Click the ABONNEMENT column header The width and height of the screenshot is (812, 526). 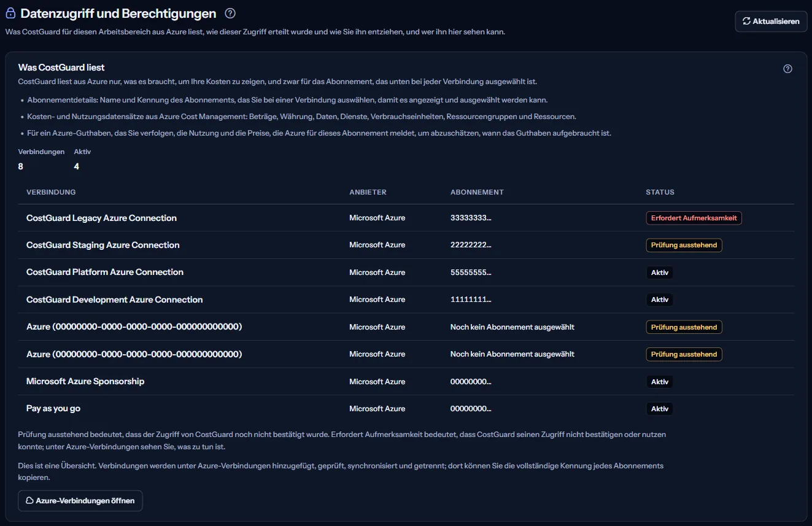click(477, 192)
